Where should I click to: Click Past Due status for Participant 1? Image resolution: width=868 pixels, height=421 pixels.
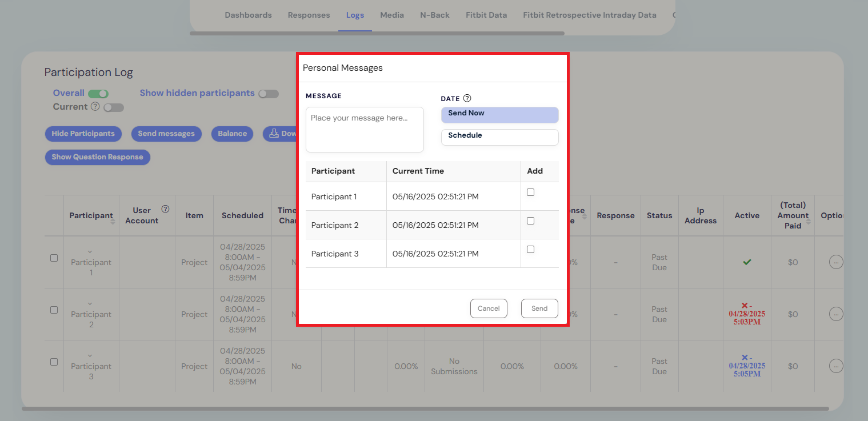(659, 262)
